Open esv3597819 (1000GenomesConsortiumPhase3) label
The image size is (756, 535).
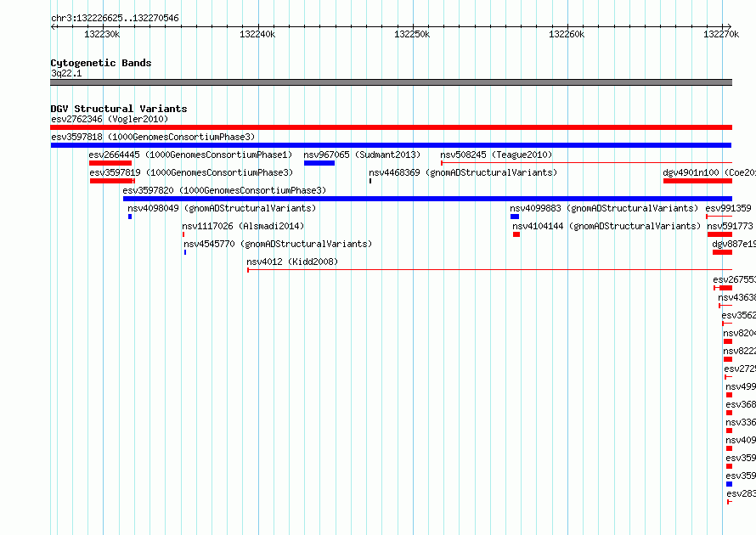(x=191, y=172)
